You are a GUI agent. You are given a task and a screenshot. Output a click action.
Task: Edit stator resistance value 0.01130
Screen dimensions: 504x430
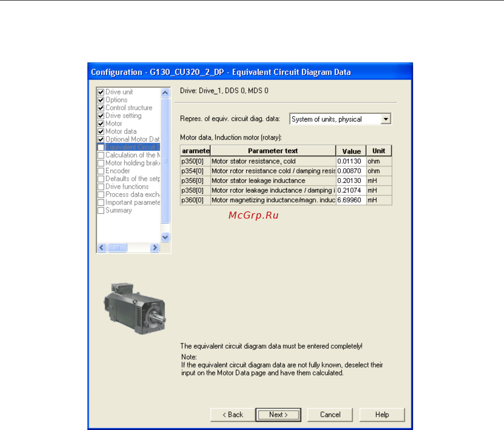click(351, 161)
